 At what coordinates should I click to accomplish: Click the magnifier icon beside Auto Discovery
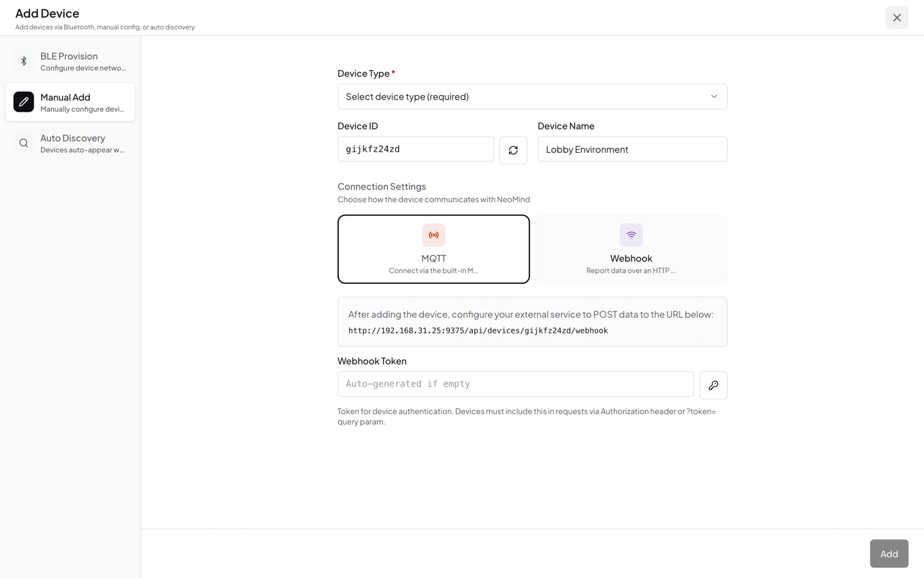tap(24, 143)
